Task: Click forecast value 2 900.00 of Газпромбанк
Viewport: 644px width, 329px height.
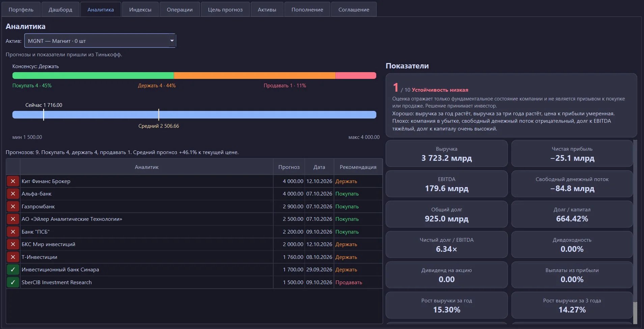Action: (x=293, y=207)
